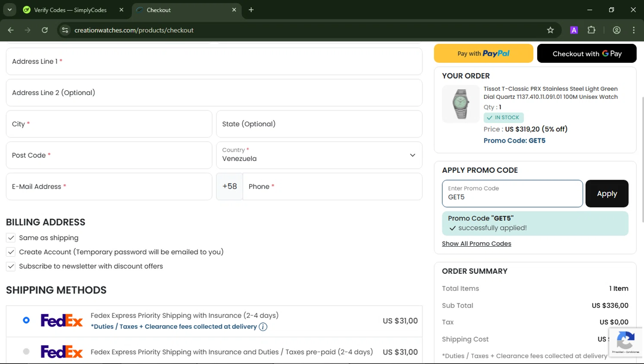Go forward one page in browser

27,30
